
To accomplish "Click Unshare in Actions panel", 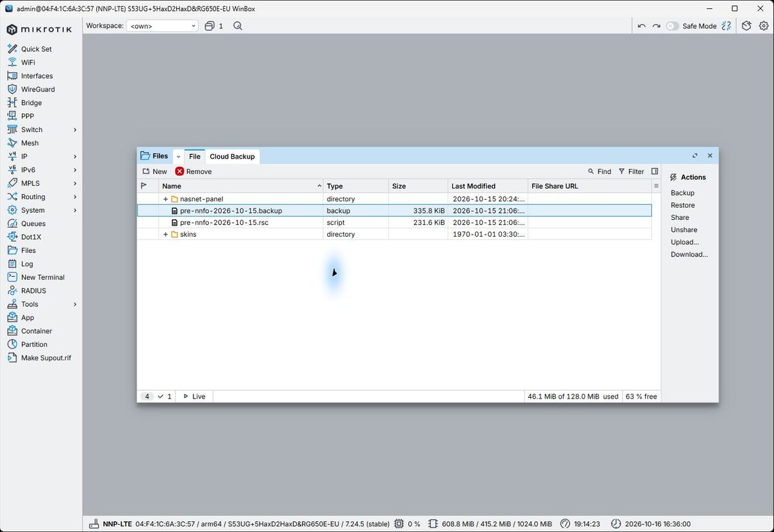I will tap(684, 230).
